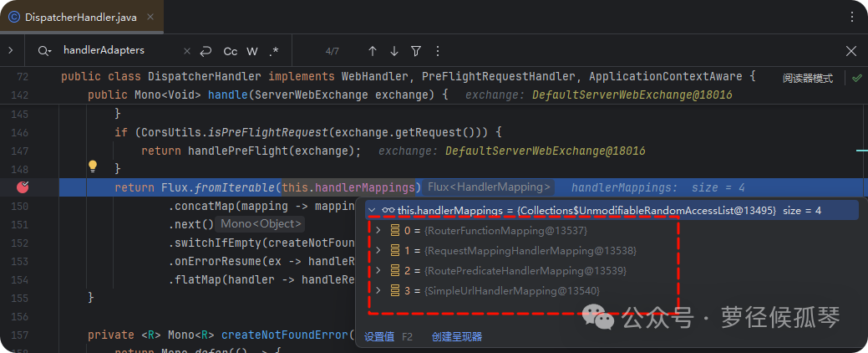Screen dimensions: 868x353
Task: Insert new line in search
Action: pyautogui.click(x=206, y=51)
